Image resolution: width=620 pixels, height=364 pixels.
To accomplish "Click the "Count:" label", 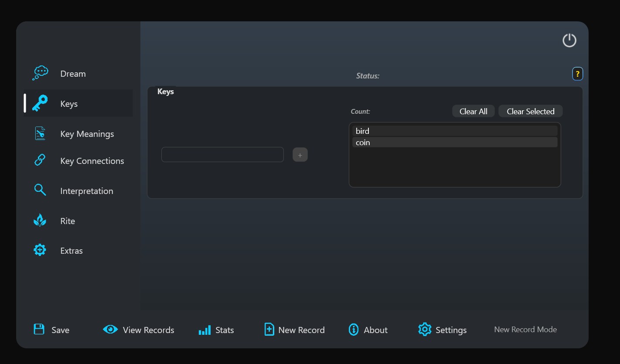I will (360, 112).
